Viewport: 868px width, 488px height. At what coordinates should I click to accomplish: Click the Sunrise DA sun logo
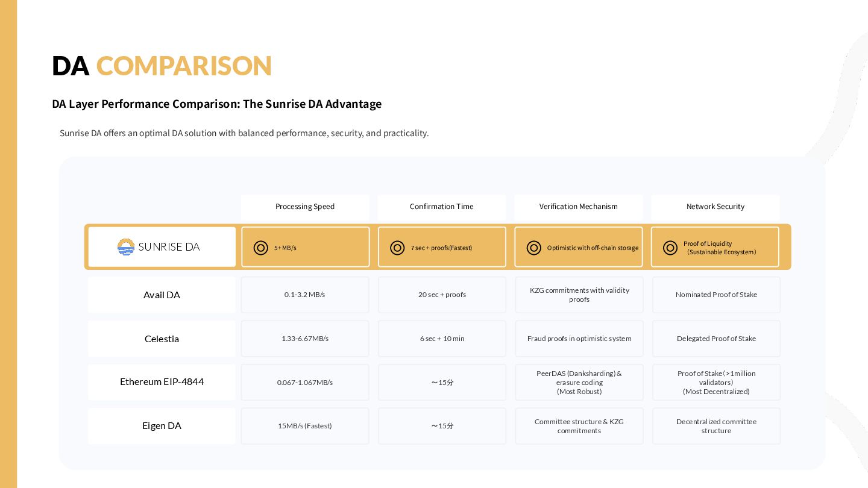pyautogui.click(x=126, y=247)
